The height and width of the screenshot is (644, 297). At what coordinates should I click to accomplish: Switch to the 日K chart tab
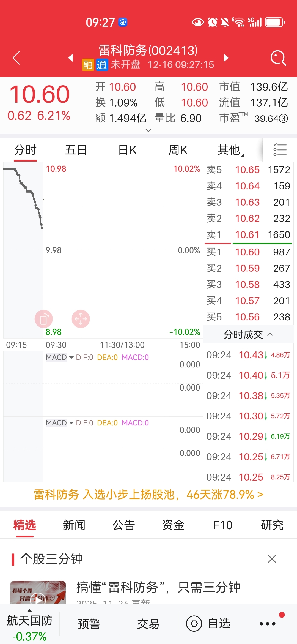point(127,150)
